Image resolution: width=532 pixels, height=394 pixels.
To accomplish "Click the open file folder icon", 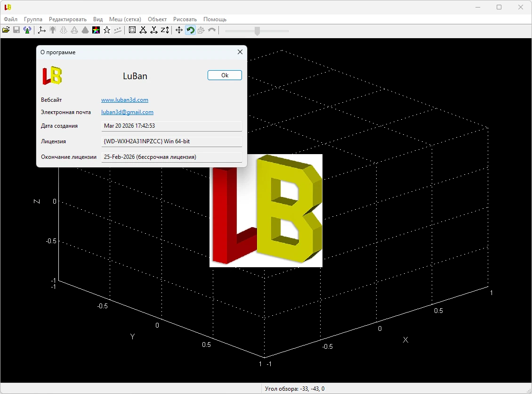I will pos(6,30).
